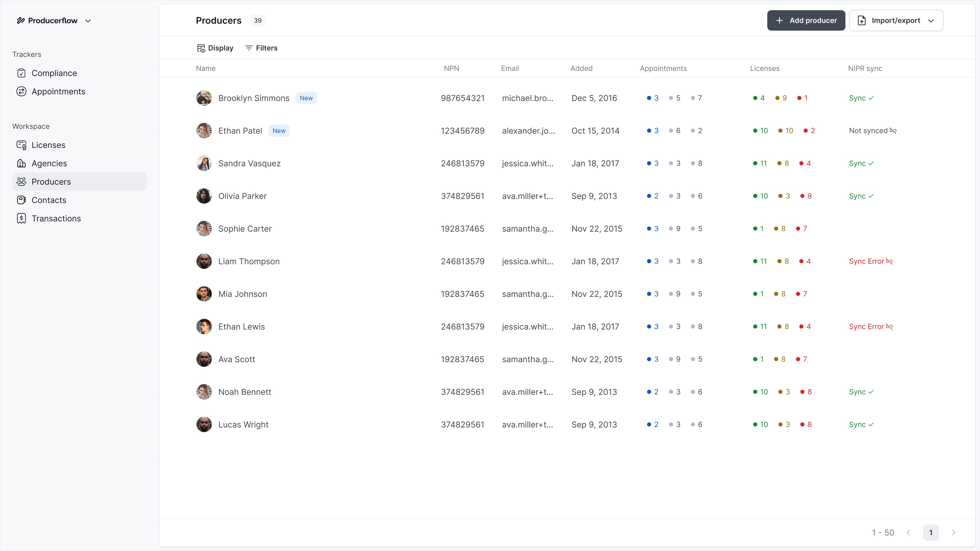This screenshot has width=980, height=551.
Task: Click the Sync checkmark for Sandra Vasquez
Action: coord(872,163)
